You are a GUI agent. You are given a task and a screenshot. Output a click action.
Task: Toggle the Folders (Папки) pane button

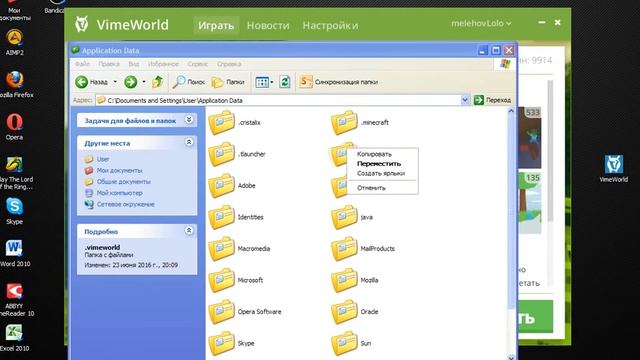tap(228, 82)
